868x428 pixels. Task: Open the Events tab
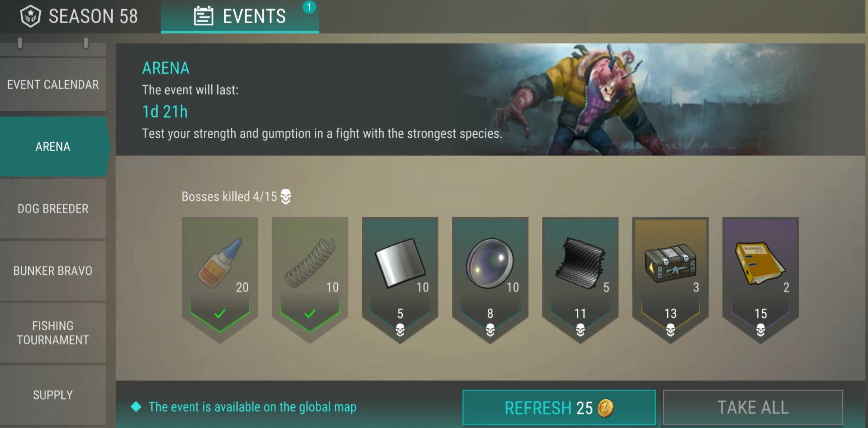tap(240, 16)
